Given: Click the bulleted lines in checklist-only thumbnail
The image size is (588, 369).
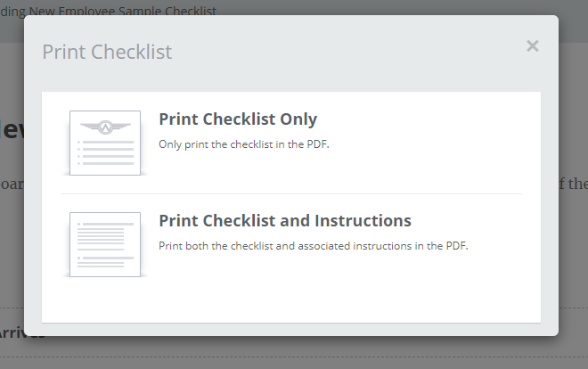Looking at the screenshot, I should coord(105,152).
